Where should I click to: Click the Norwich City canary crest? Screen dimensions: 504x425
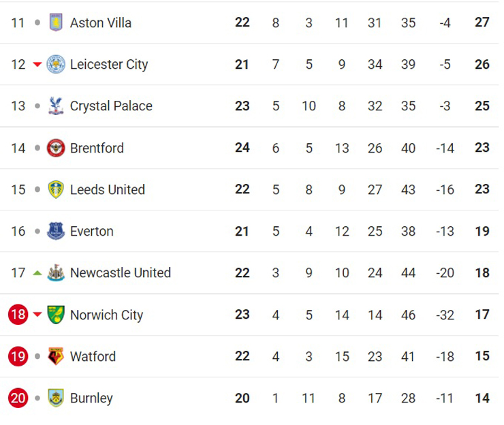55,315
